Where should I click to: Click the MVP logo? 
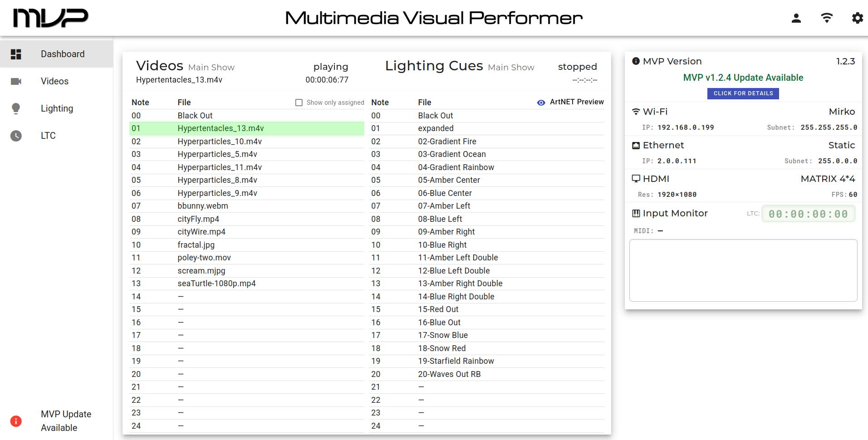(x=50, y=18)
